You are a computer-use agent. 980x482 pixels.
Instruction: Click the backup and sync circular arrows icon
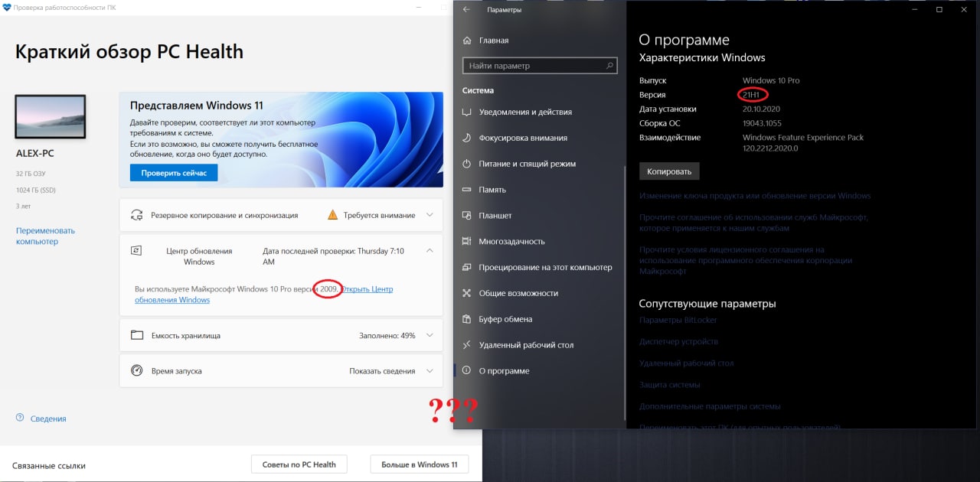pos(137,215)
